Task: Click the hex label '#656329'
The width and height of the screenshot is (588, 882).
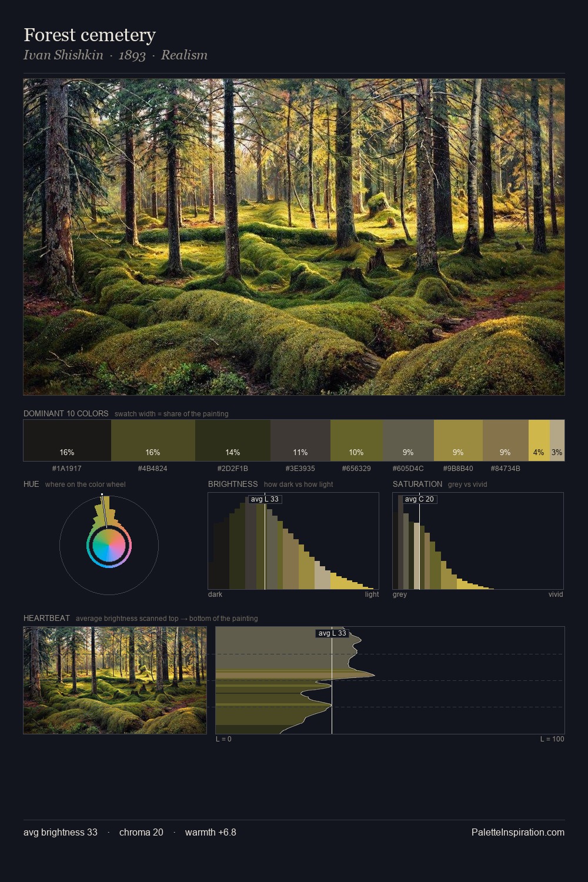Action: pyautogui.click(x=356, y=469)
